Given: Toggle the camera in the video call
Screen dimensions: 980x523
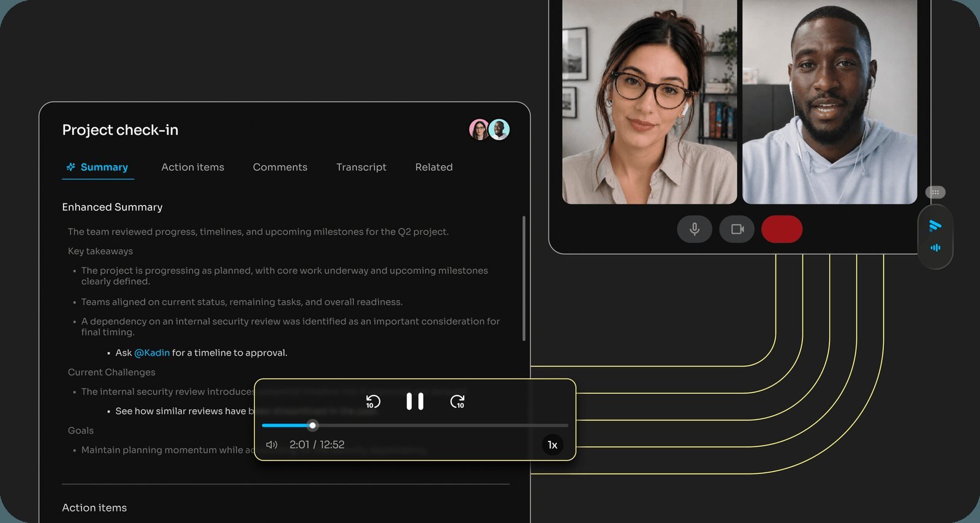Looking at the screenshot, I should tap(737, 229).
